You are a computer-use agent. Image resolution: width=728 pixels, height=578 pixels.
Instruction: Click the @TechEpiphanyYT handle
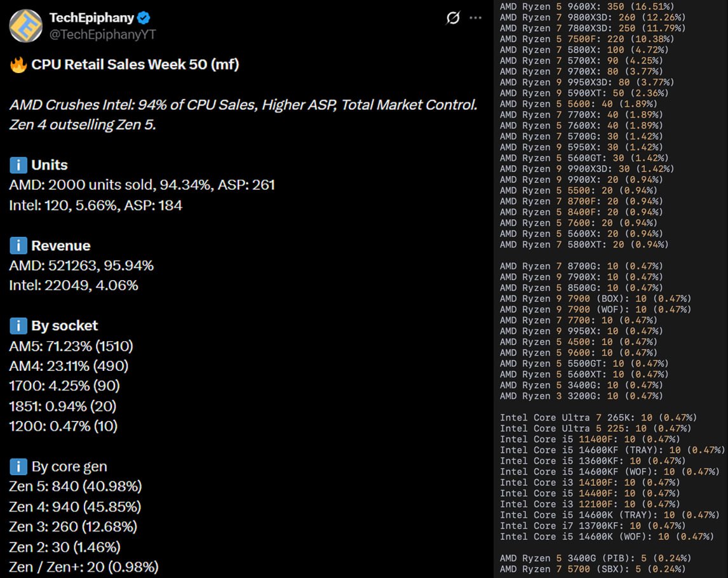103,34
